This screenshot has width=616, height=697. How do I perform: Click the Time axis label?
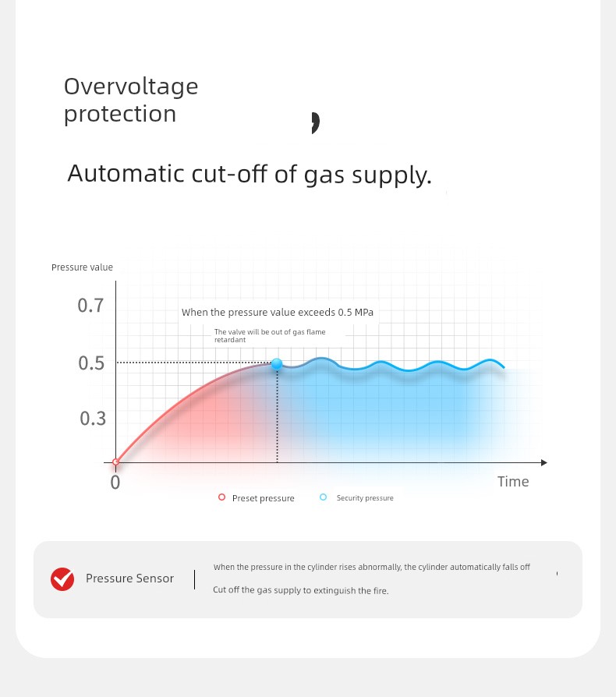[x=513, y=482]
